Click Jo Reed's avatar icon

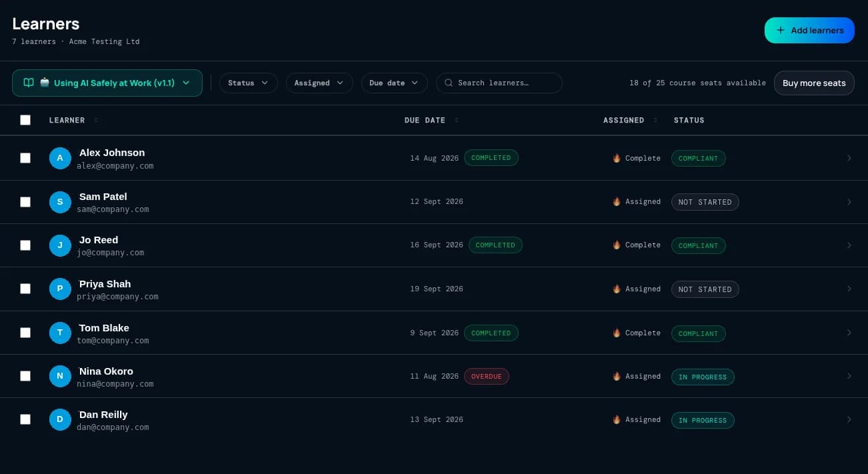60,245
